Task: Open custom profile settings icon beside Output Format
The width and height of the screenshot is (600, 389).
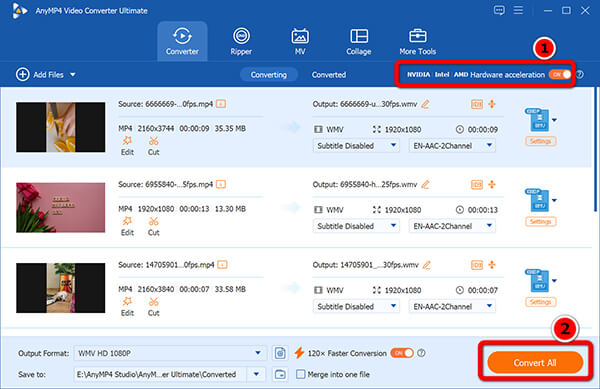Action: (280, 353)
